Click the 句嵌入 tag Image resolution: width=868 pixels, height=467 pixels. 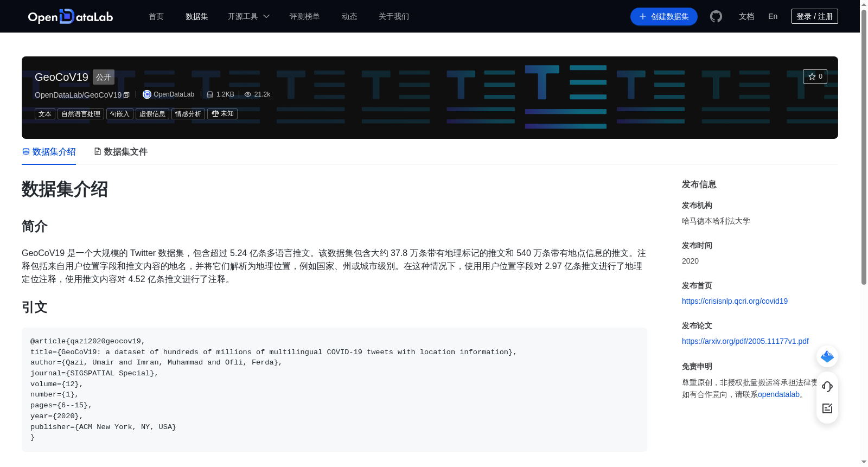120,114
